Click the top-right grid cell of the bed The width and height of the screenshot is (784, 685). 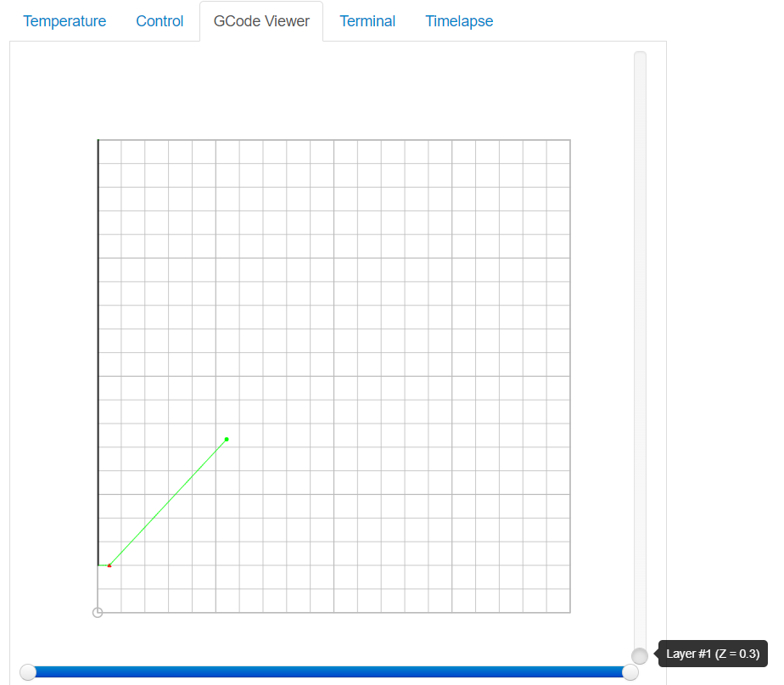point(557,150)
